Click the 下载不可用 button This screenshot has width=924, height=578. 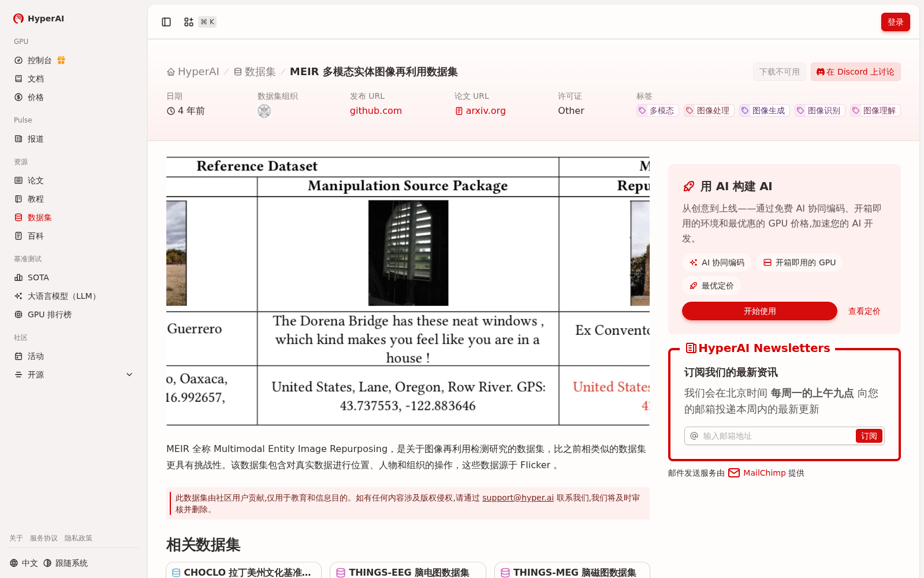[x=780, y=72]
